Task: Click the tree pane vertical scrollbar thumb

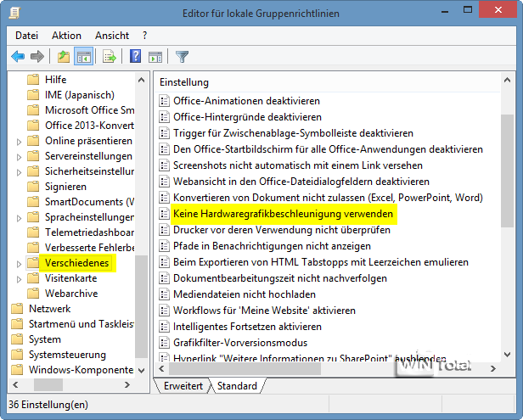Action: pos(142,307)
